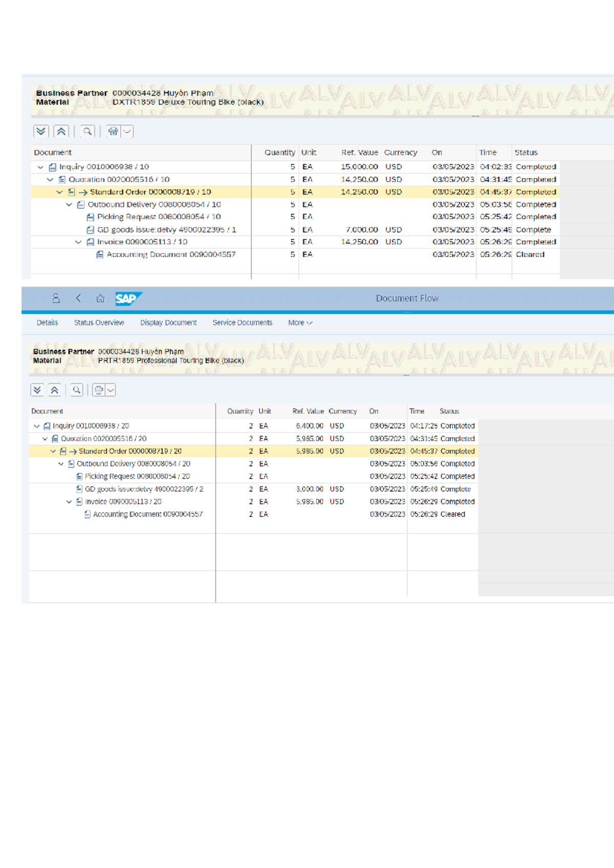Collapse the Invoice 0090005113 / 10 node
The image size is (614, 868).
[78, 242]
